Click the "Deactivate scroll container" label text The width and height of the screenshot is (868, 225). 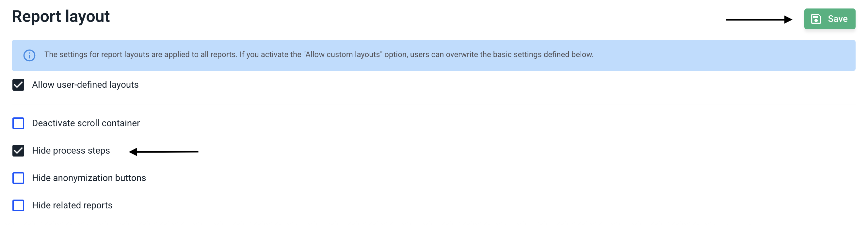point(86,123)
